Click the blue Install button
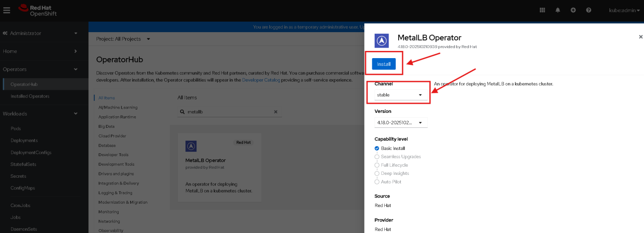 pyautogui.click(x=384, y=64)
